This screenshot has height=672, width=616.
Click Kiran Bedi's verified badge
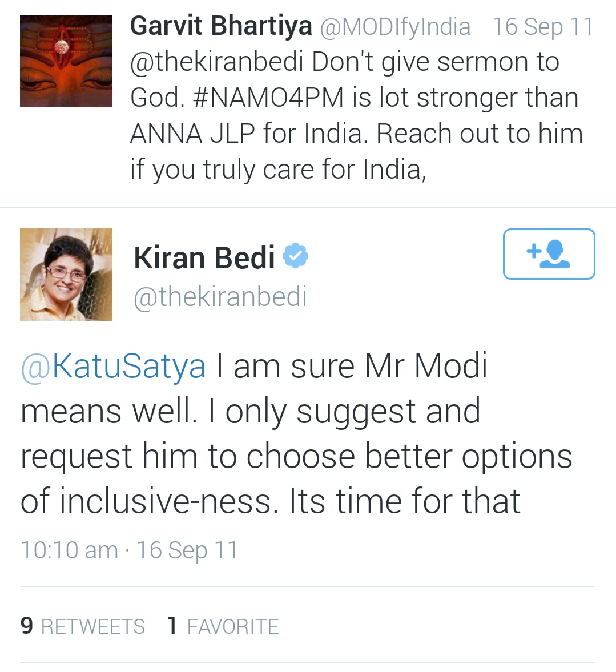click(x=295, y=256)
